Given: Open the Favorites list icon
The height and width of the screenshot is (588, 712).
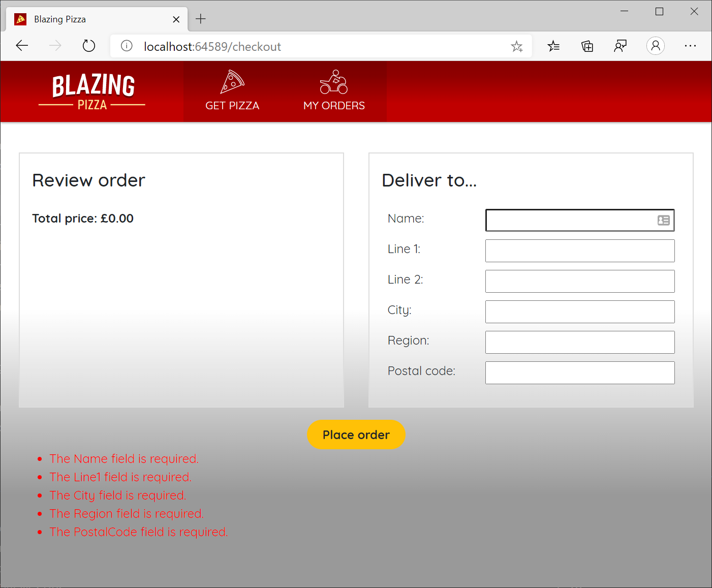Looking at the screenshot, I should click(553, 46).
